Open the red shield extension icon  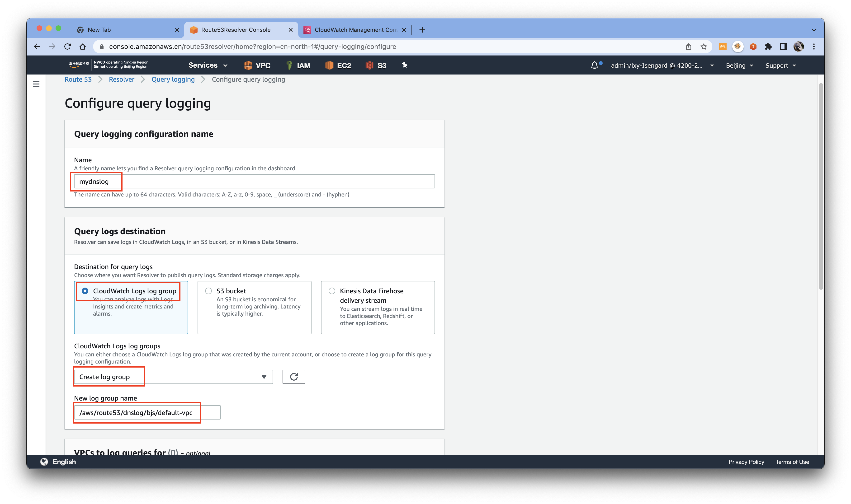[753, 47]
